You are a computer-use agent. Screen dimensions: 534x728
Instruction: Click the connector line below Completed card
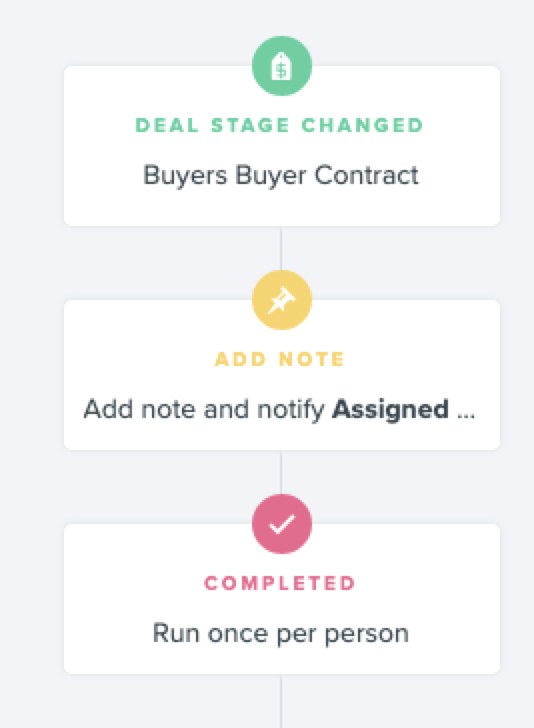[281, 701]
